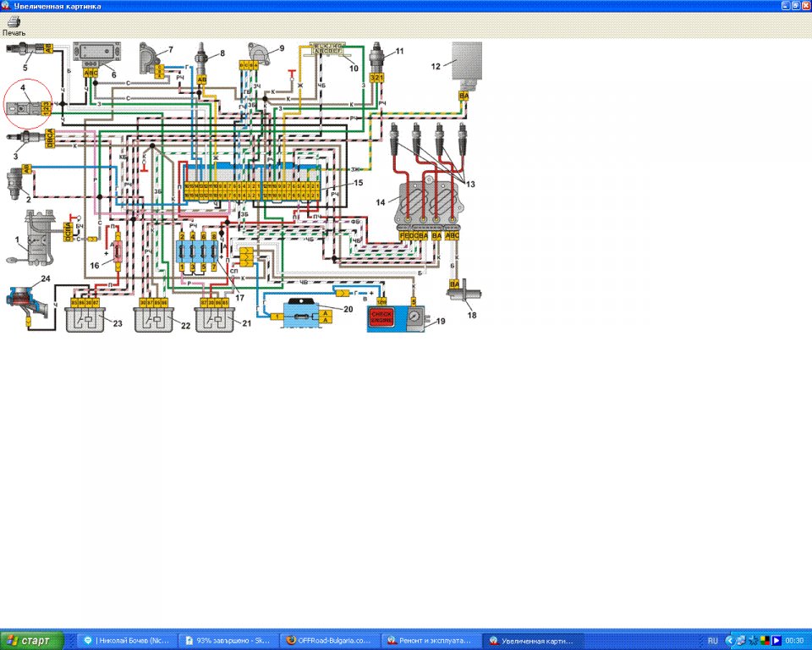Viewport: 812px width, 650px height.
Task: Open Ремонт и эксплуатация taskbar window
Action: (x=429, y=641)
